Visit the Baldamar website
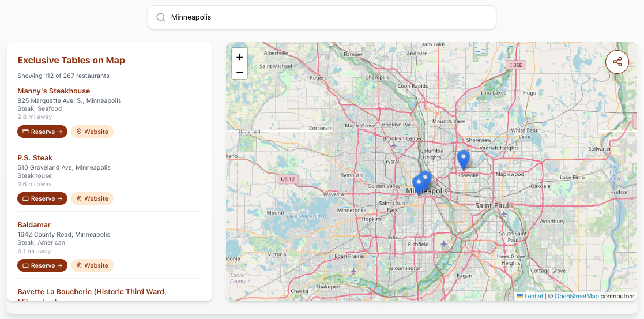Screen dimensions: 644x319 (x=92, y=265)
